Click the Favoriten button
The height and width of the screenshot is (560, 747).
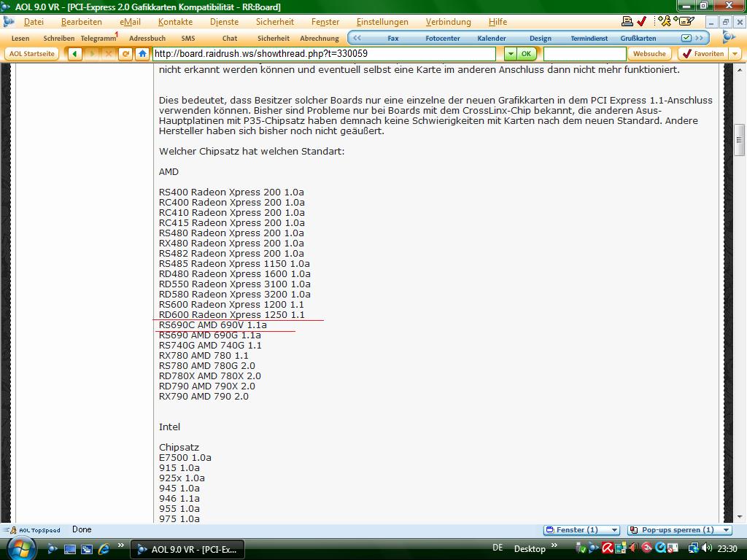(x=704, y=54)
